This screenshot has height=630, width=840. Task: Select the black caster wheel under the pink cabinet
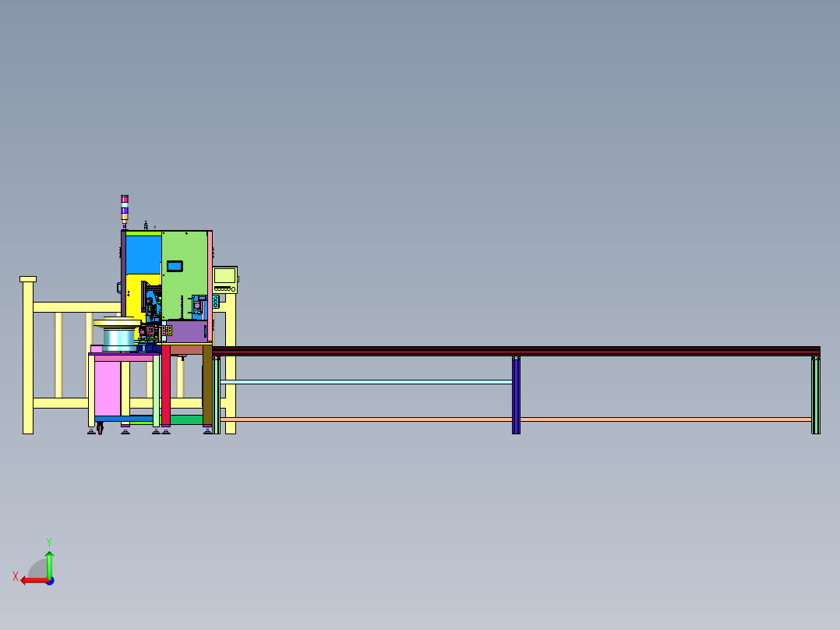coord(100,428)
